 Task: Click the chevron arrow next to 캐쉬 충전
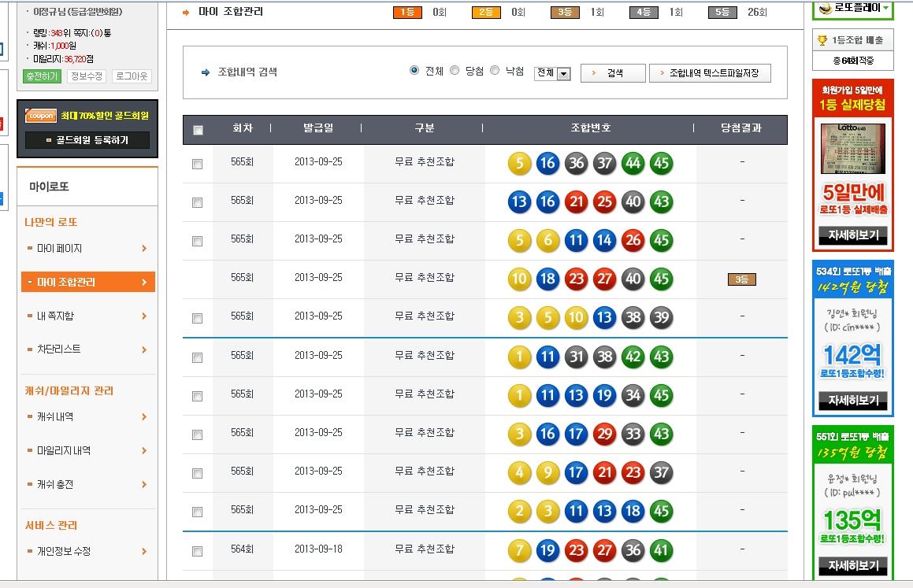(144, 485)
